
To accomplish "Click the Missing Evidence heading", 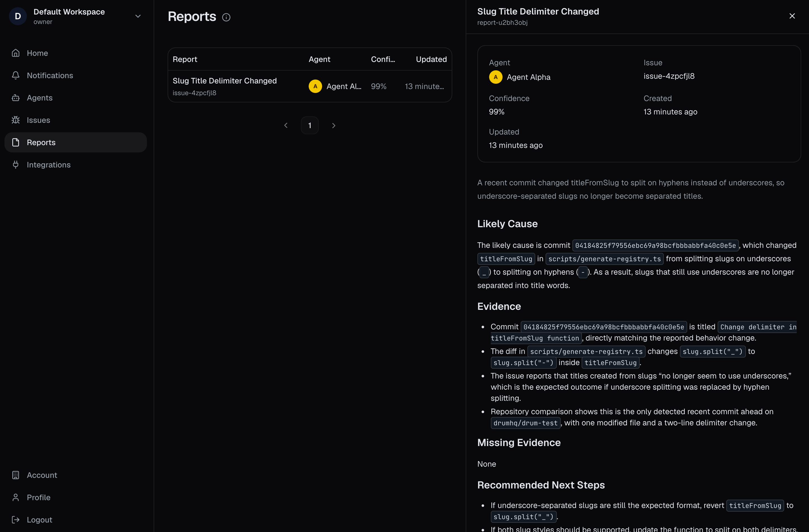I will click(519, 443).
